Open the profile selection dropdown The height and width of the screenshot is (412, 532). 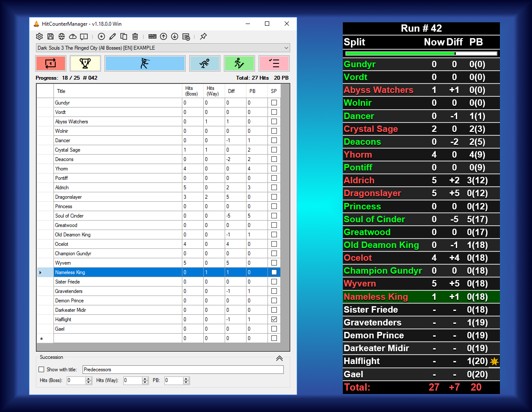(163, 48)
